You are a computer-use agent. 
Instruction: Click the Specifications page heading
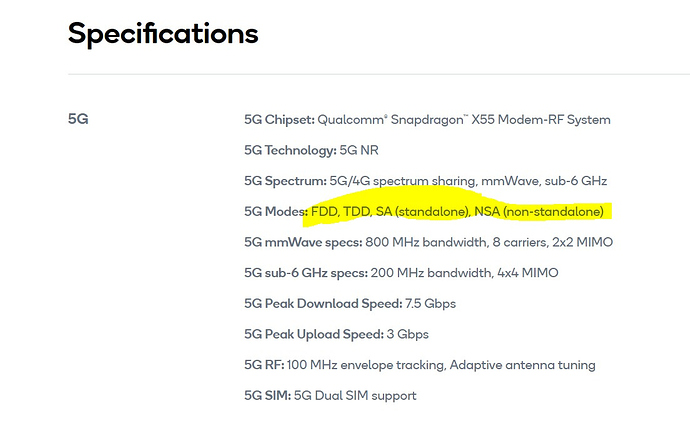(163, 34)
